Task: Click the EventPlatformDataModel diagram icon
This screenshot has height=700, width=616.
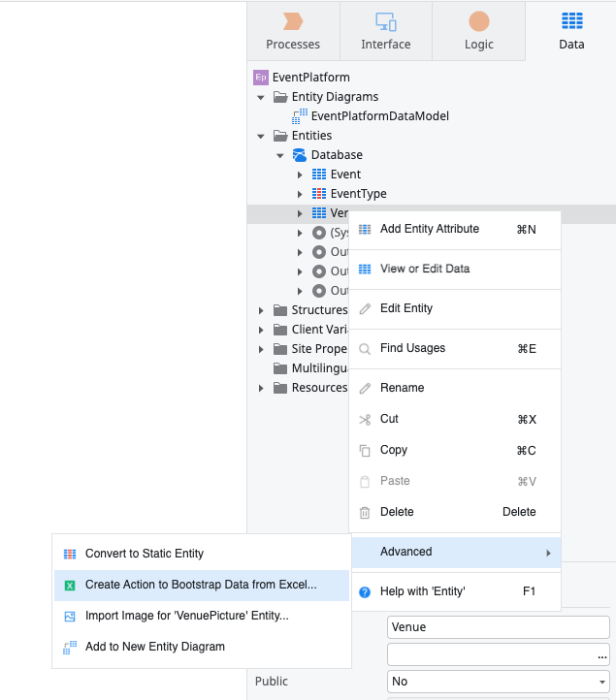Action: [x=300, y=116]
